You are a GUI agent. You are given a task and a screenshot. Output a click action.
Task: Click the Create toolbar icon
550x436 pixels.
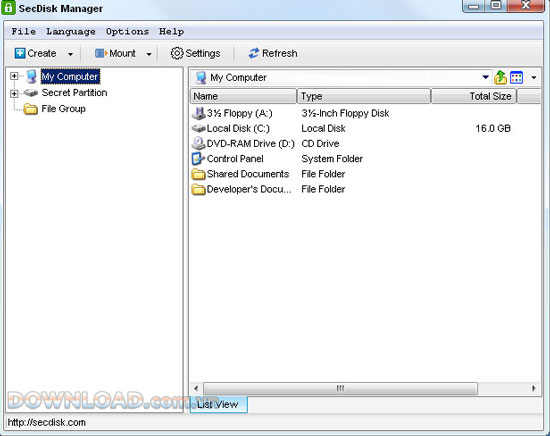(x=20, y=53)
